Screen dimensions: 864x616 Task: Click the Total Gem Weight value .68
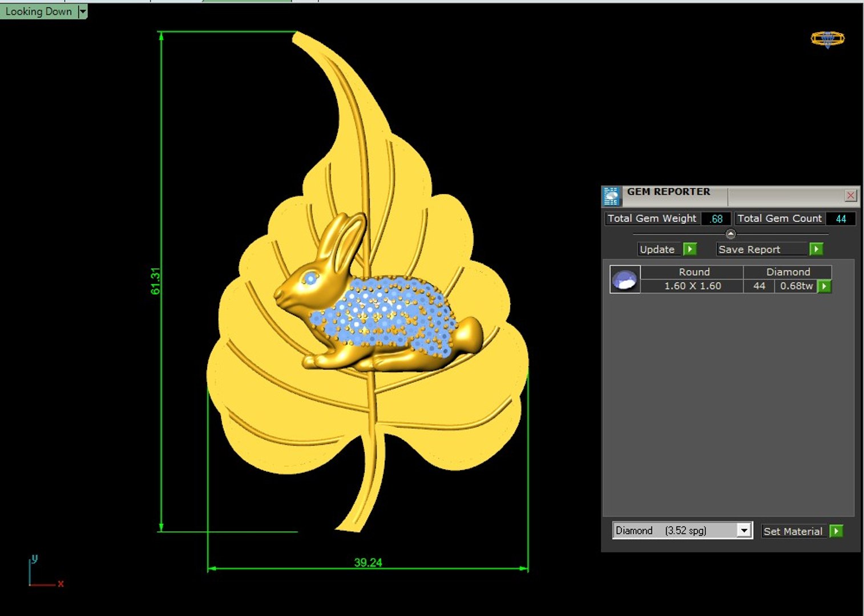[716, 218]
